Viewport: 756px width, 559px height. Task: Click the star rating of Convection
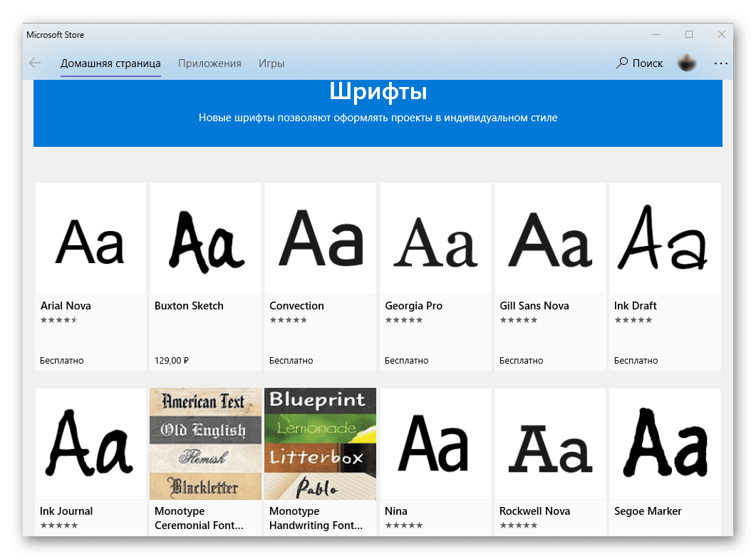pos(289,319)
